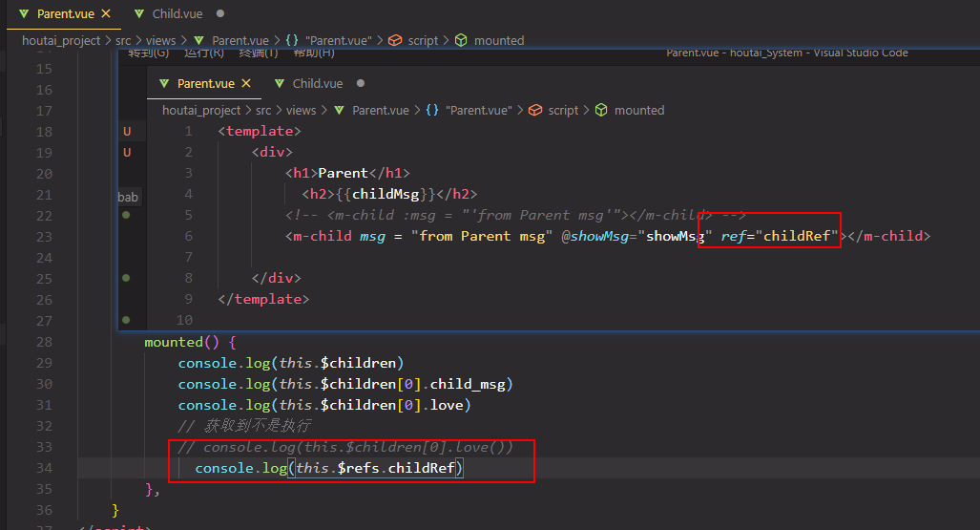Click mounted method icon in outer breadcrumb

pyautogui.click(x=461, y=40)
